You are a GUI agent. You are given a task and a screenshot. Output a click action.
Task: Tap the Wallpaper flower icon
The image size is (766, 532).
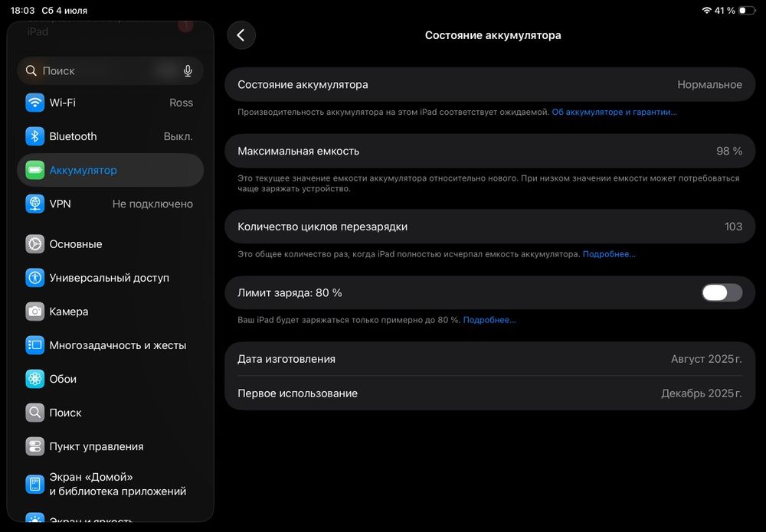pyautogui.click(x=34, y=379)
